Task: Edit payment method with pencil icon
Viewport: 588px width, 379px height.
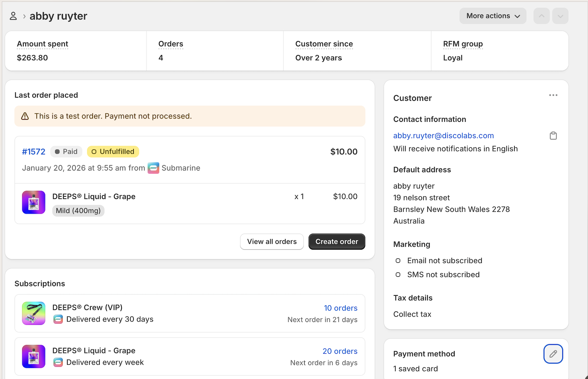Action: [553, 354]
